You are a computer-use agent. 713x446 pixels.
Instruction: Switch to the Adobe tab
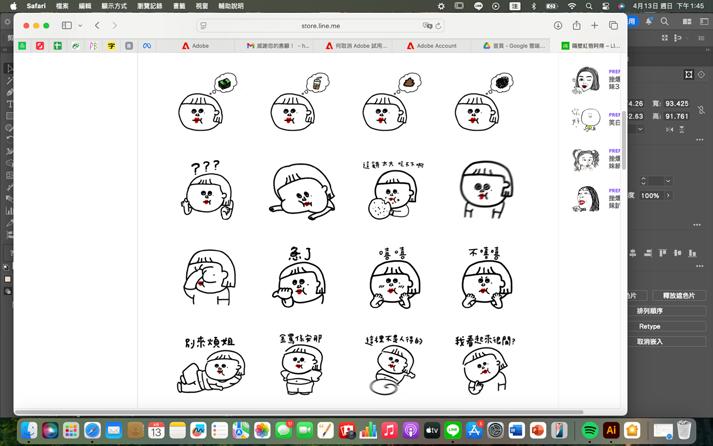point(196,45)
